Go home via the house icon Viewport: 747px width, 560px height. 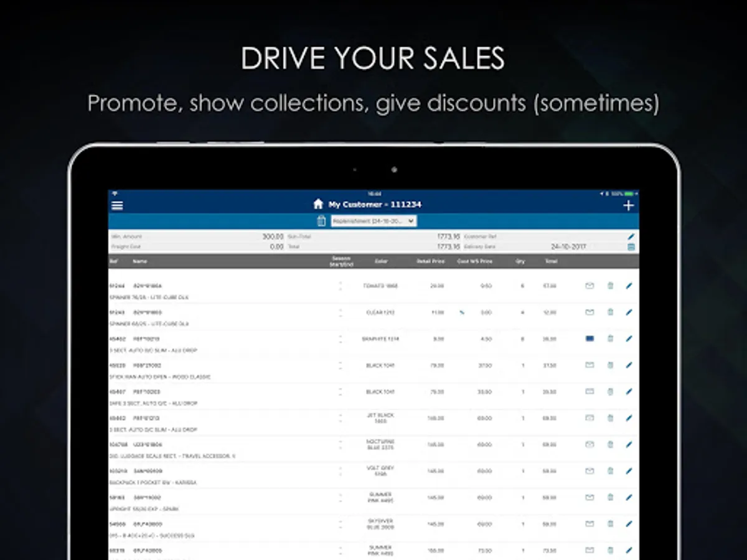(x=318, y=204)
